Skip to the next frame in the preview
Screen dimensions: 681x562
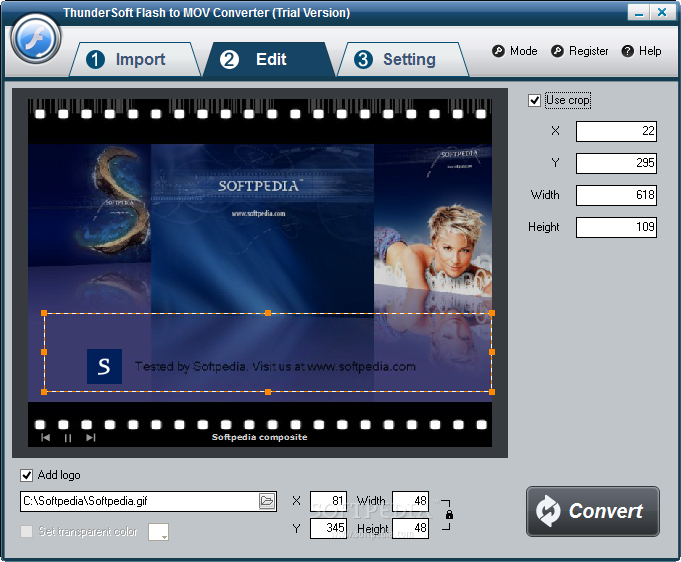click(90, 437)
